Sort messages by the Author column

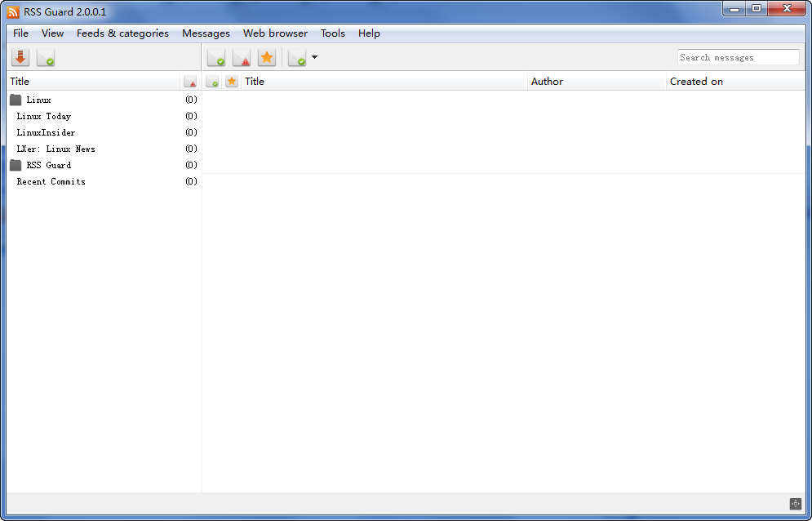click(597, 82)
